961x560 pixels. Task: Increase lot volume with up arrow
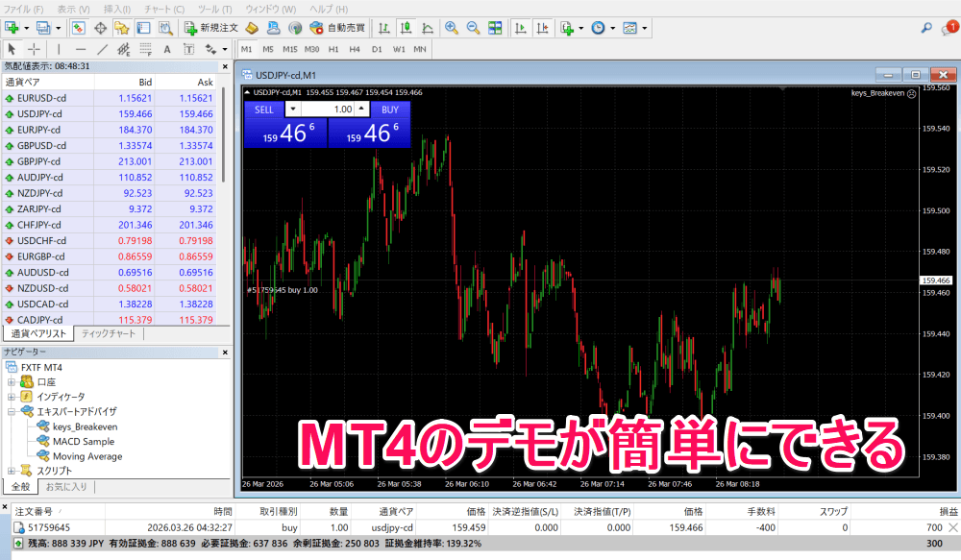pos(361,110)
